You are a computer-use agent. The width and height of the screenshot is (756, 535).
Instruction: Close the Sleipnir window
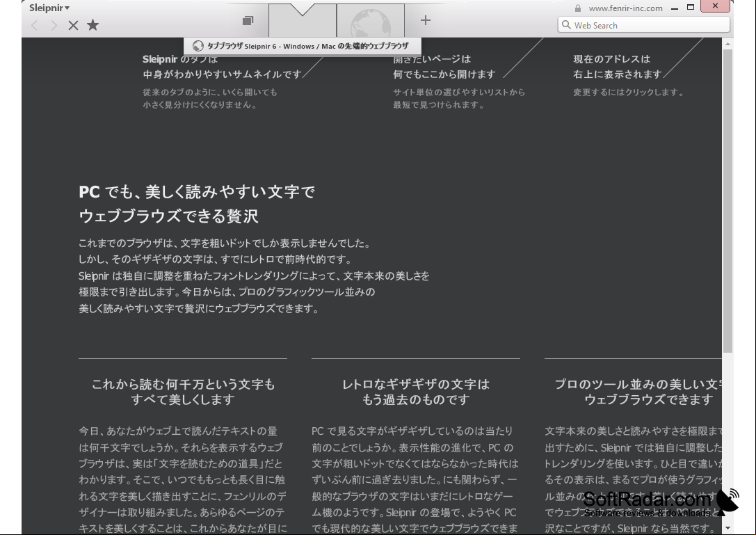point(715,6)
